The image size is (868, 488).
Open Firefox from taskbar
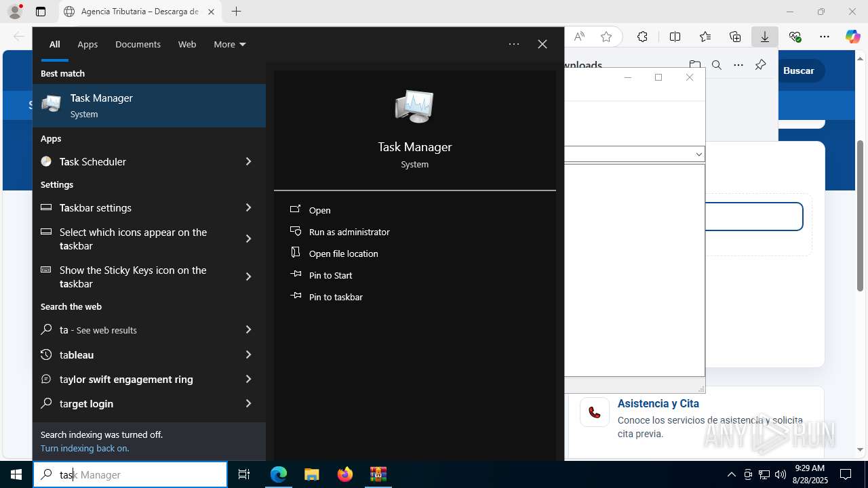tap(345, 474)
